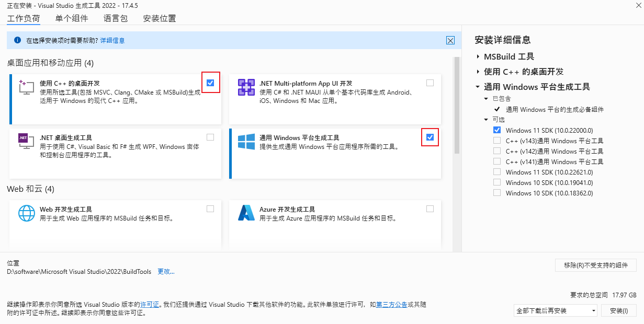Click the 桌面应用和移动应用 (4) heading
Image resolution: width=644 pixels, height=324 pixels.
[50, 63]
